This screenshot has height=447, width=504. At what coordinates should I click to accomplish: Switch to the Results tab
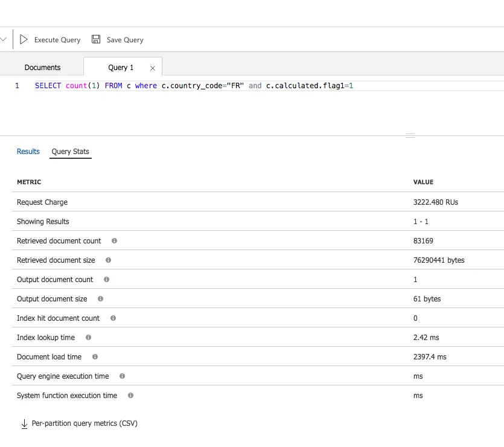[28, 152]
